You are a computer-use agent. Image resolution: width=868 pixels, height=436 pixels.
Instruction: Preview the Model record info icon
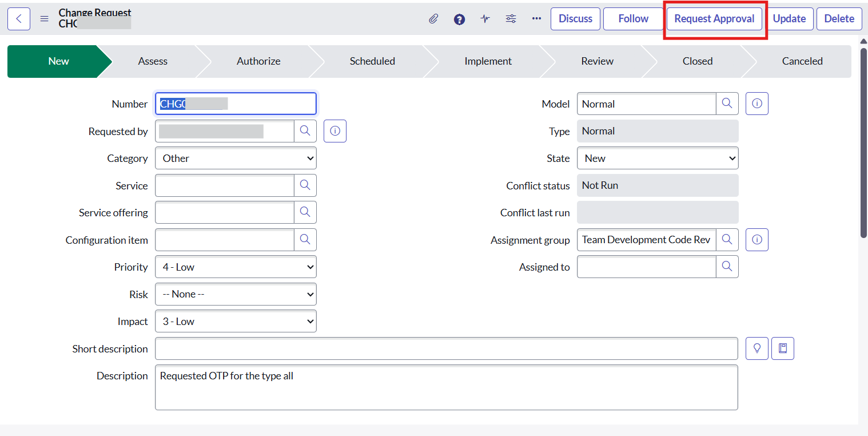click(x=757, y=104)
